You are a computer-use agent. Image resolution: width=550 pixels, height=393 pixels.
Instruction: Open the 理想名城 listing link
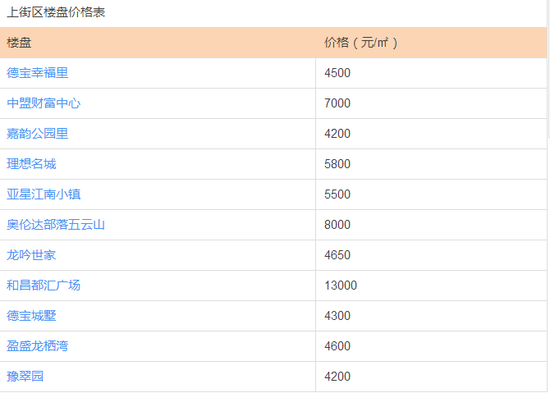[x=31, y=164]
